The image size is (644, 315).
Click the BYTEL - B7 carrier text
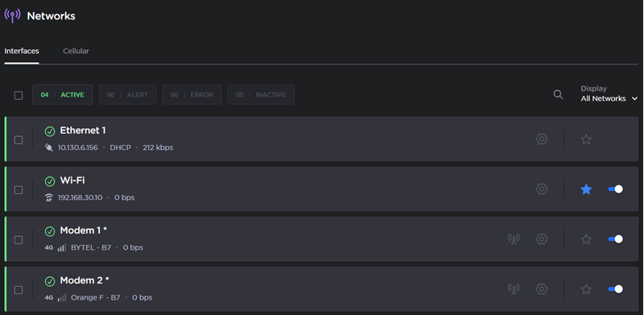pos(91,248)
